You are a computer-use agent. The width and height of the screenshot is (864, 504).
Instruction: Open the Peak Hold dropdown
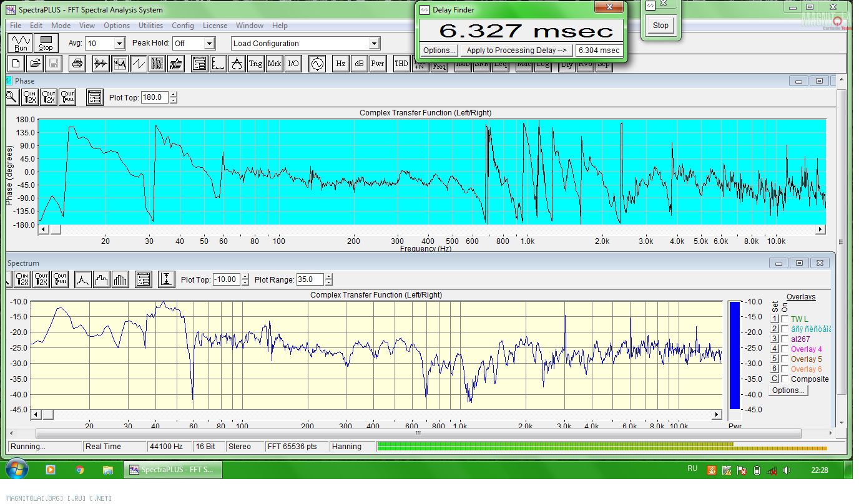(x=209, y=44)
